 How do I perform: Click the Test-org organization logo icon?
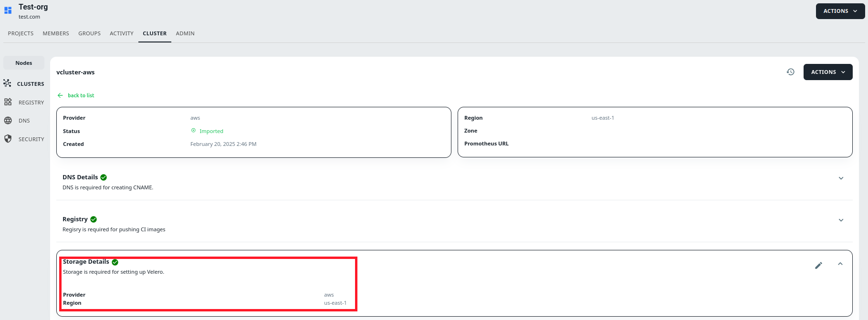[8, 10]
